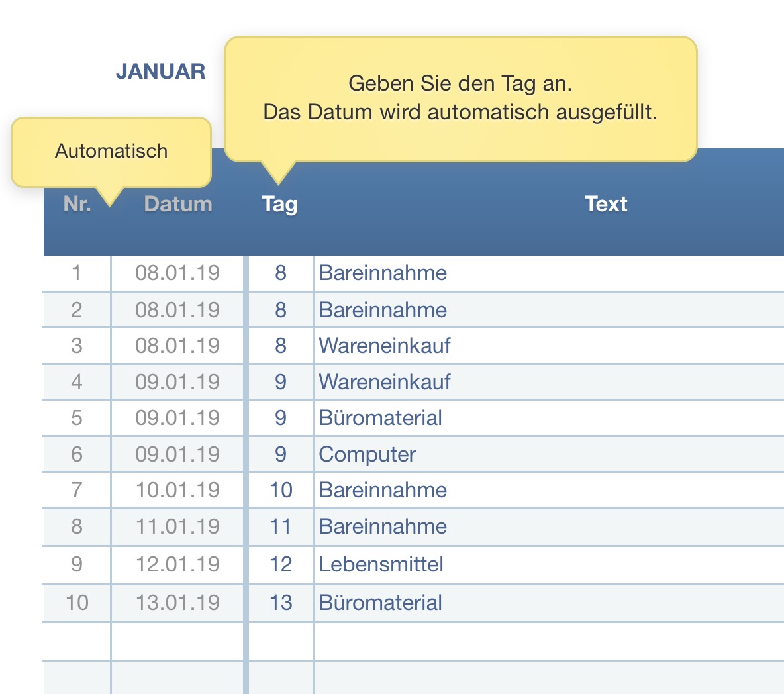The width and height of the screenshot is (784, 694).
Task: Select the Tag cell containing 10
Action: 281,490
